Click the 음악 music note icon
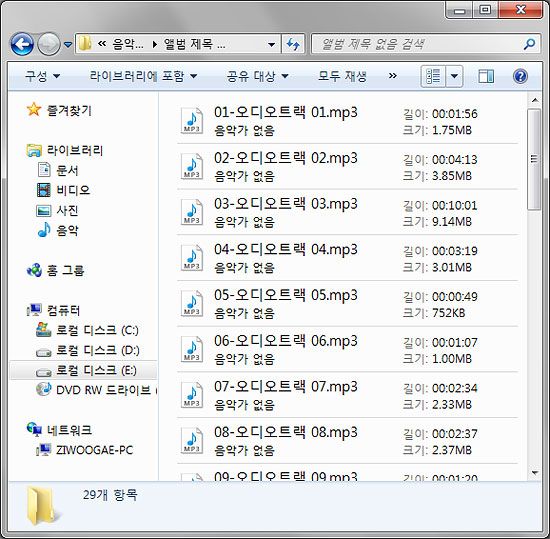The width and height of the screenshot is (550, 539). tap(44, 230)
